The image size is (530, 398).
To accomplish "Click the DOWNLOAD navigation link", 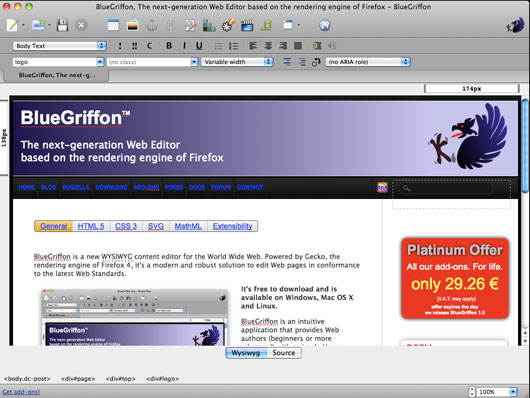I will click(112, 187).
